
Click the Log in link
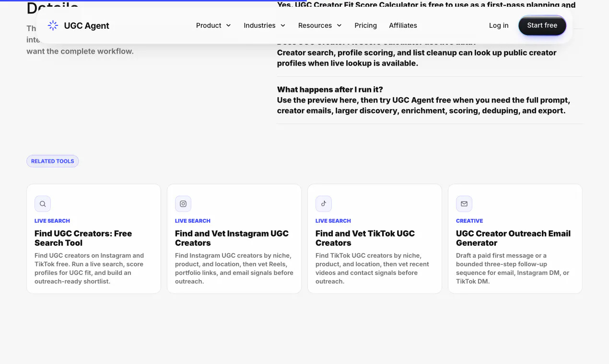click(499, 25)
